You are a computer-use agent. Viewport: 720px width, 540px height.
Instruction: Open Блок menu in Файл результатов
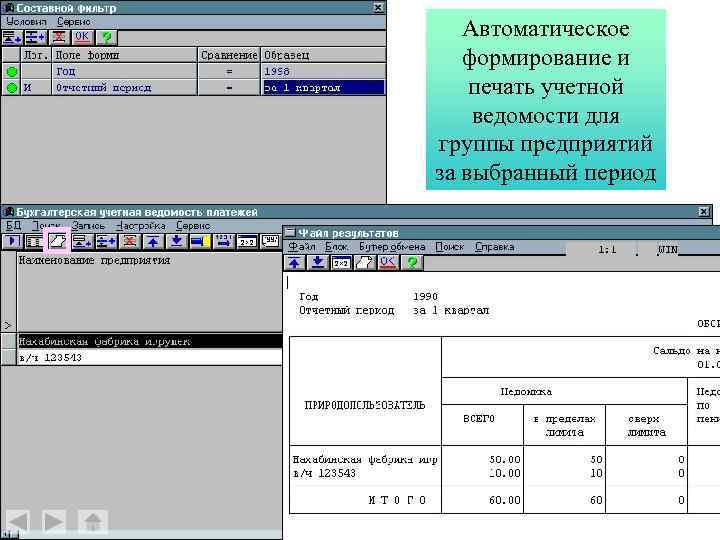(336, 247)
